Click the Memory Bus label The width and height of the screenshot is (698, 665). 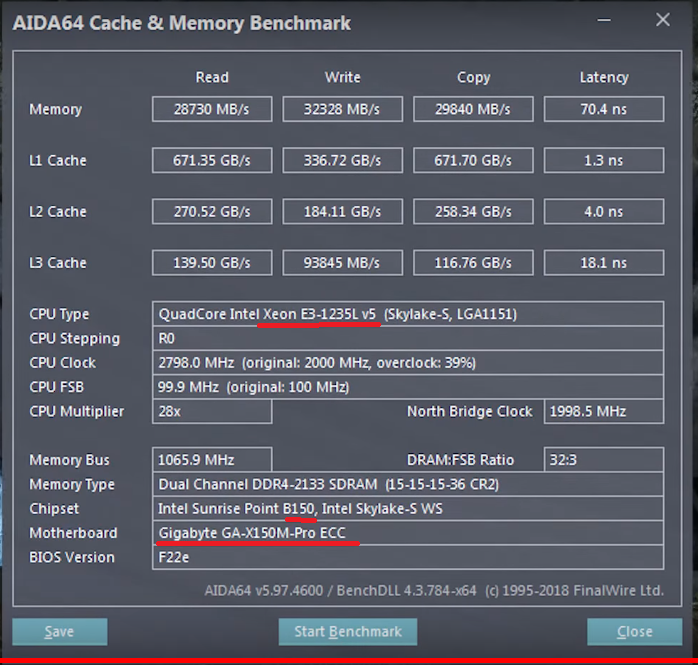[x=69, y=460]
